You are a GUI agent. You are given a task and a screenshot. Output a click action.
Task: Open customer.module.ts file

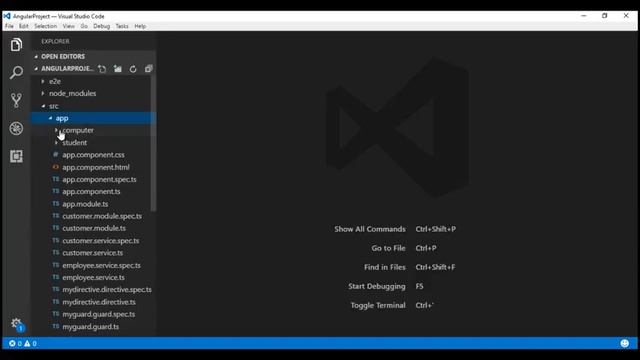(x=93, y=228)
